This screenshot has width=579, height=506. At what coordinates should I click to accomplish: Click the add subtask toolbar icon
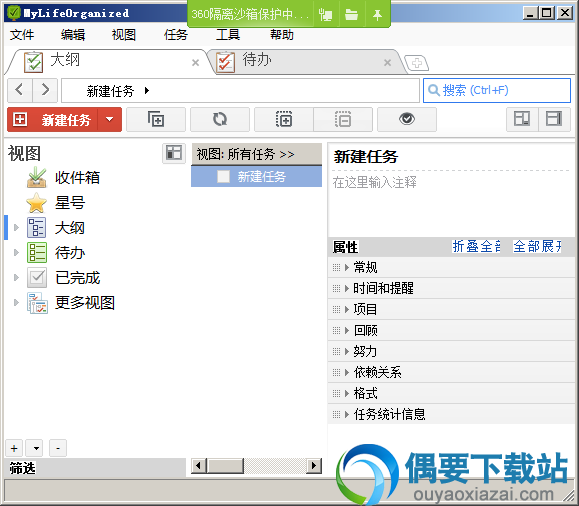[156, 119]
